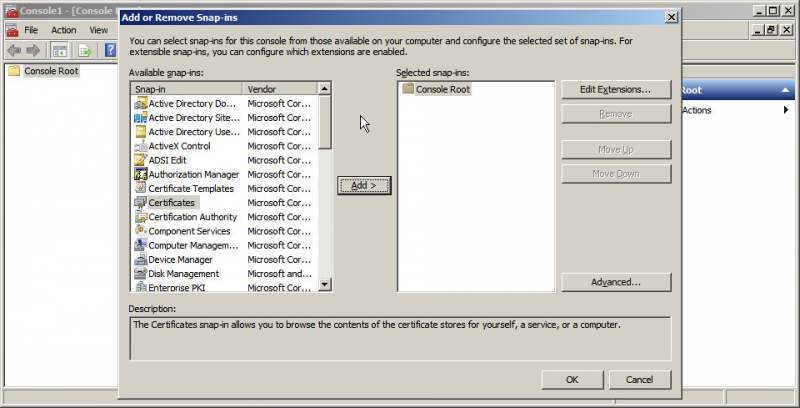Select the Authorization Manager snap-in icon
800x408 pixels.
140,175
